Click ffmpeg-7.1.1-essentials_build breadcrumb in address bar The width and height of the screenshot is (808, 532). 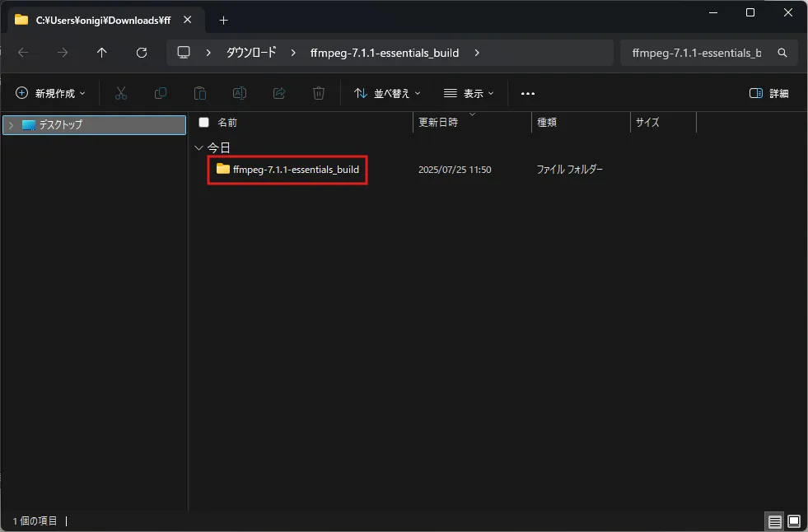coord(385,53)
